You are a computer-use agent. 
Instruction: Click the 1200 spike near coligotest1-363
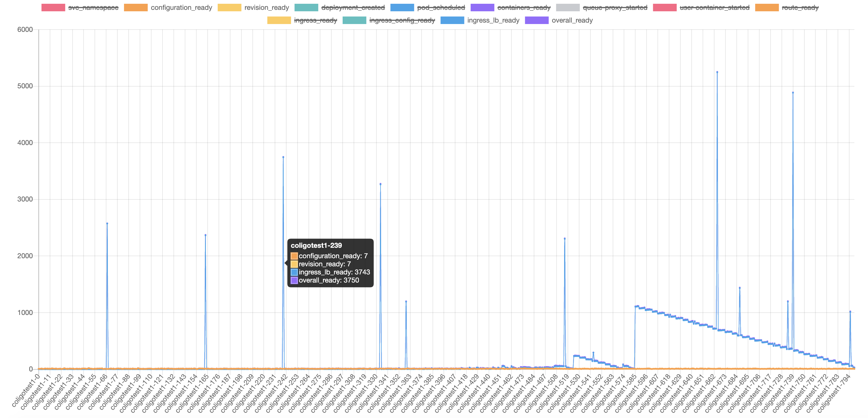pos(406,301)
